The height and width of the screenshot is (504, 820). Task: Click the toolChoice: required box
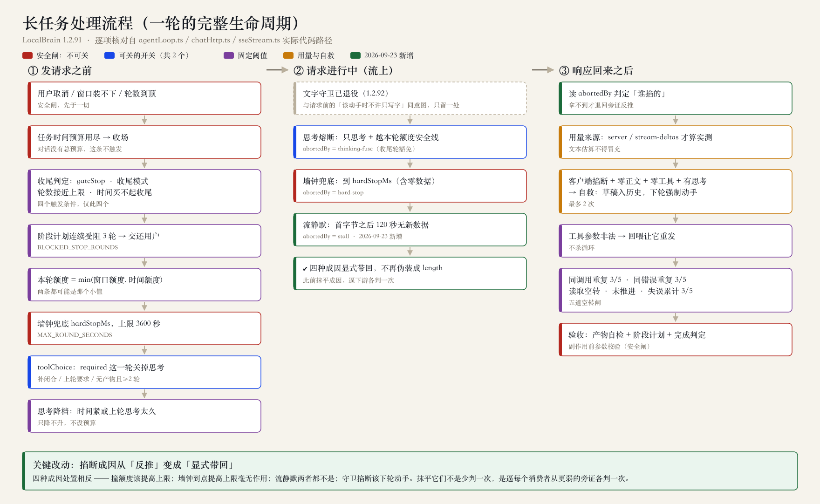tap(144, 372)
